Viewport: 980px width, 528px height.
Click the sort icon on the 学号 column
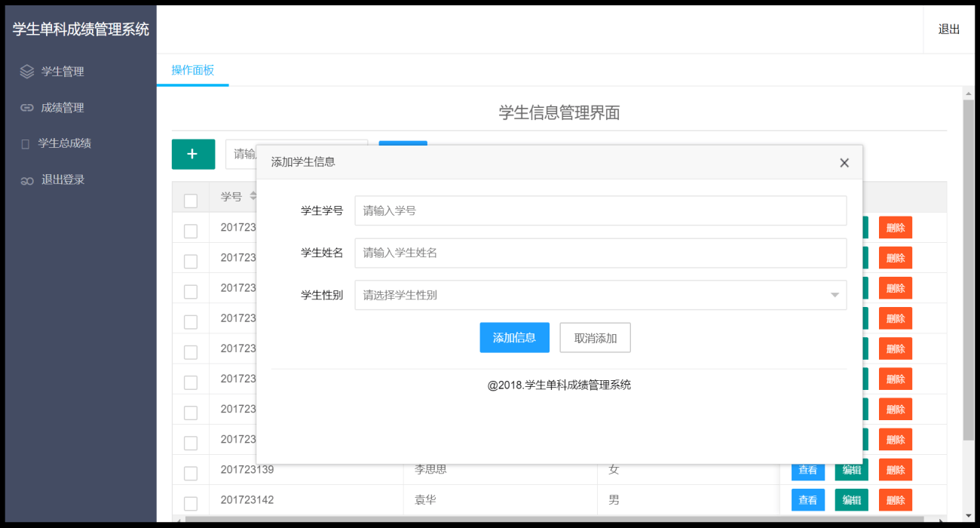(x=255, y=196)
